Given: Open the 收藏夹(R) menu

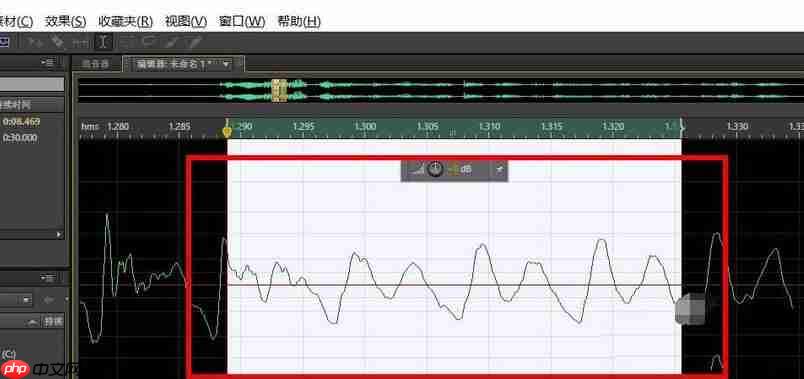Looking at the screenshot, I should [x=125, y=22].
